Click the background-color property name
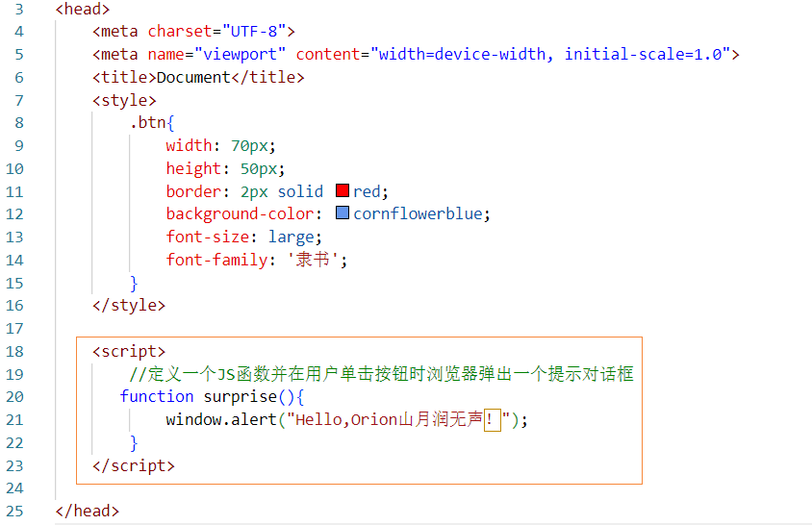Viewport: 812px width, 525px height. (x=240, y=213)
